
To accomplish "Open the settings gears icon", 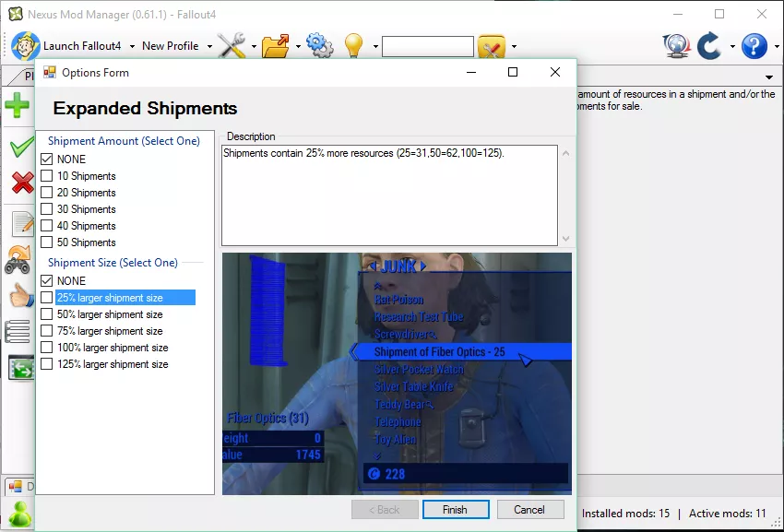I will click(320, 46).
